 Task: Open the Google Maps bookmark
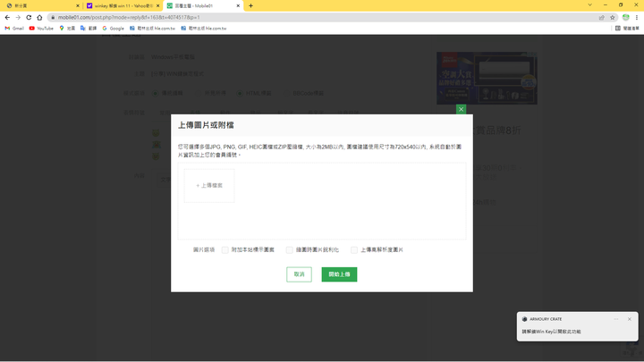67,29
